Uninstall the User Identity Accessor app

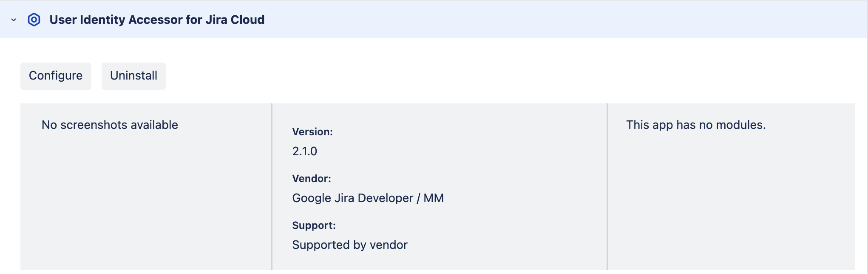tap(133, 75)
